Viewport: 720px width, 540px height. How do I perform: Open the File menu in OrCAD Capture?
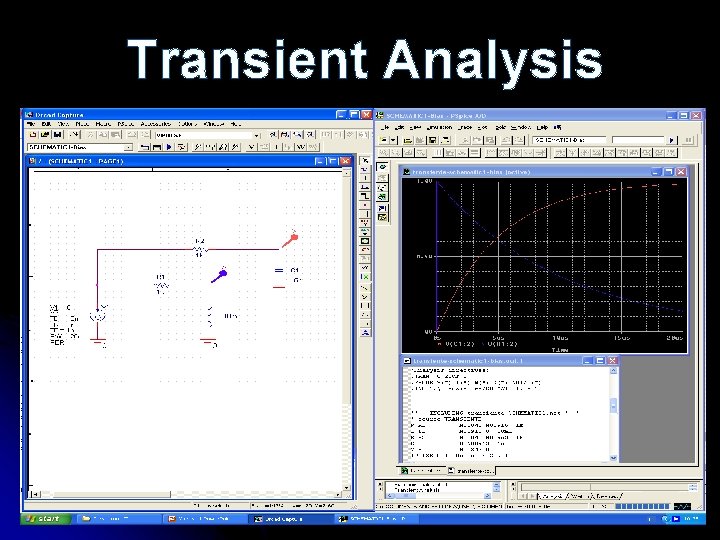pos(31,124)
